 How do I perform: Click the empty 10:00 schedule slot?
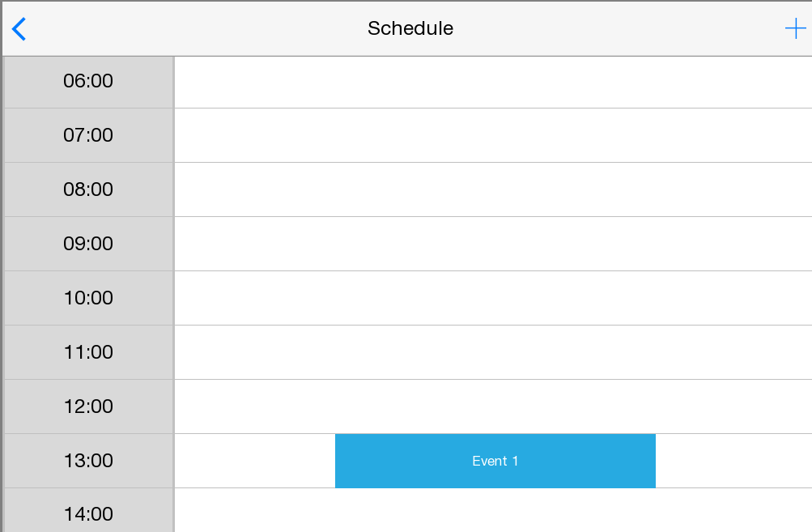pos(492,298)
